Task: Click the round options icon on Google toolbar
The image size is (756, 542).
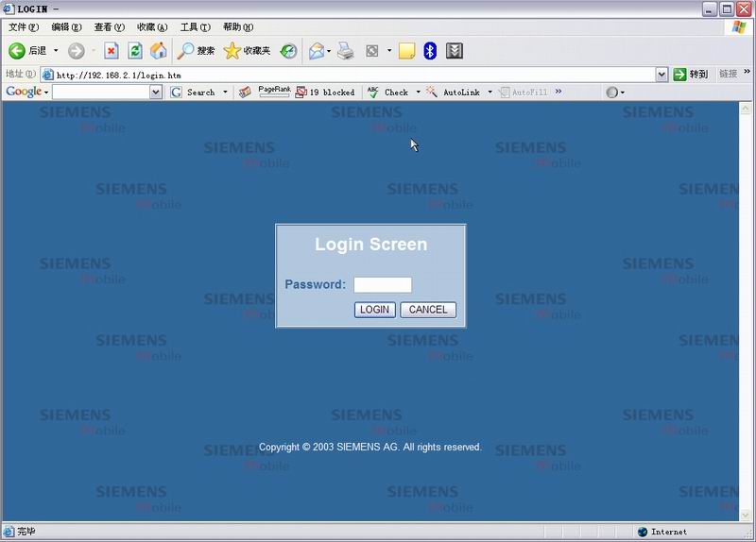Action: (x=611, y=92)
